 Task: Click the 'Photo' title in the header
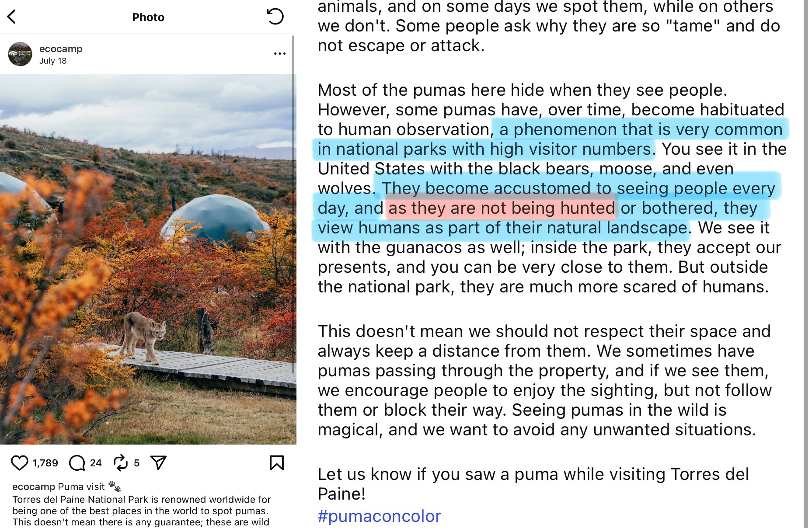(x=148, y=17)
